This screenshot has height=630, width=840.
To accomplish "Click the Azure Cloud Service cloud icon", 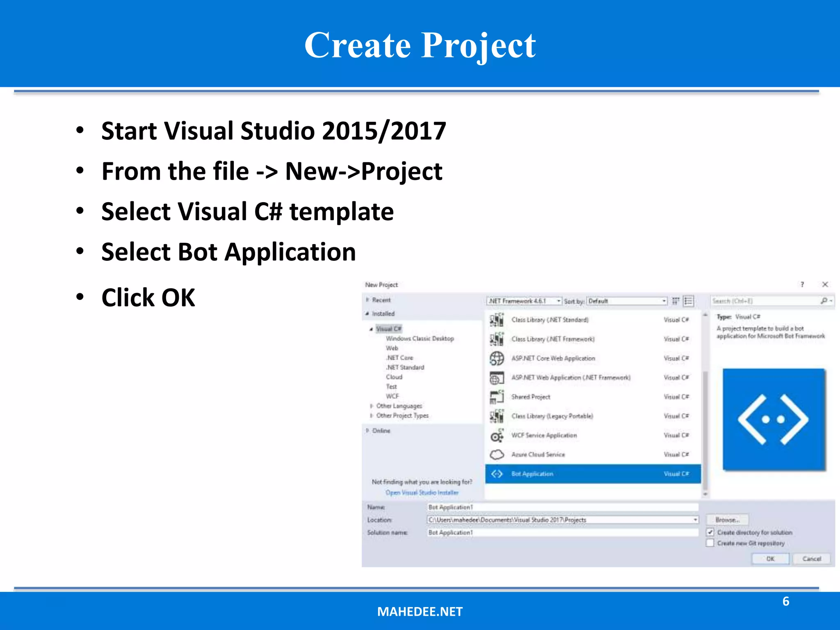I will point(497,454).
